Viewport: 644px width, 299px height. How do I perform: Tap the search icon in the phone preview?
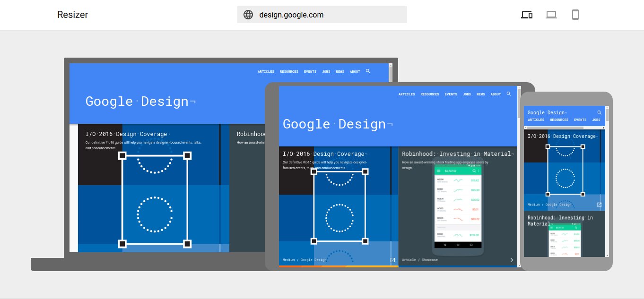click(x=600, y=113)
